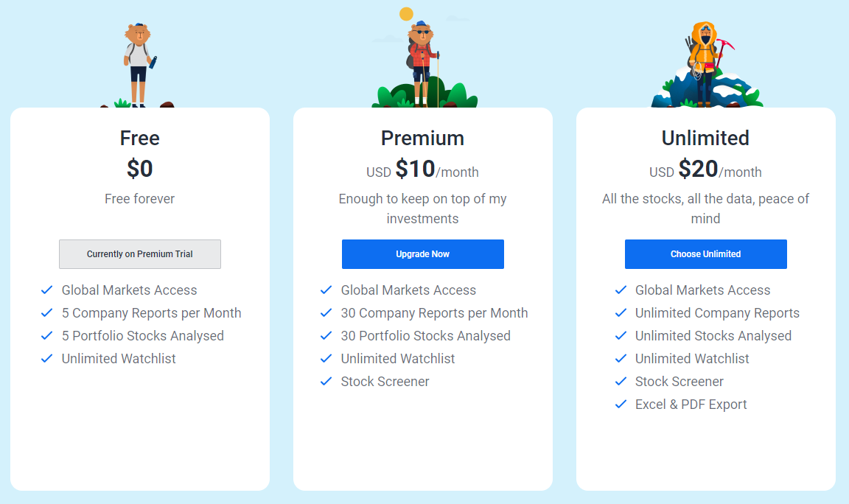Viewport: 849px width, 504px height.
Task: Click the checkmark beside Premium's Stock Screener
Action: pos(326,381)
